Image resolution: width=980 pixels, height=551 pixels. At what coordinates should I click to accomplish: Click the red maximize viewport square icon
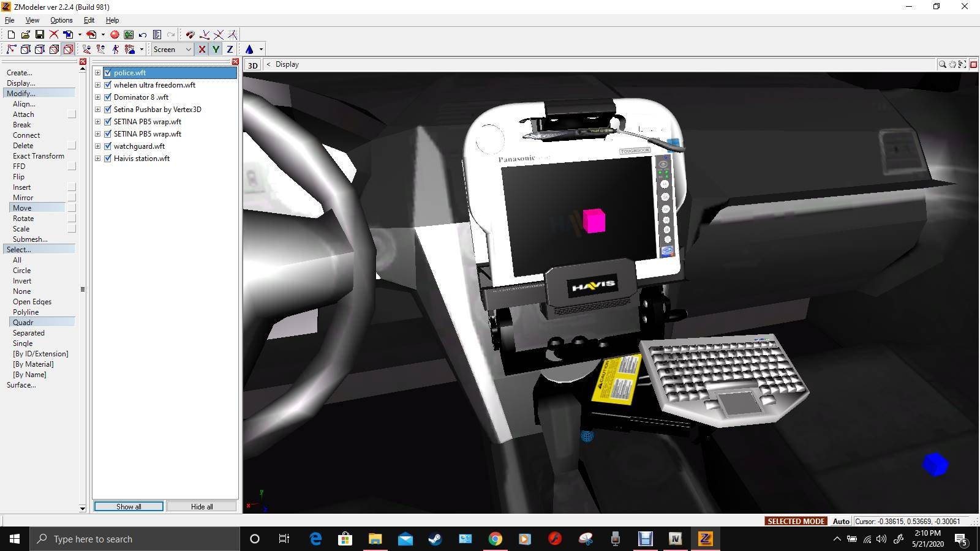tap(973, 64)
